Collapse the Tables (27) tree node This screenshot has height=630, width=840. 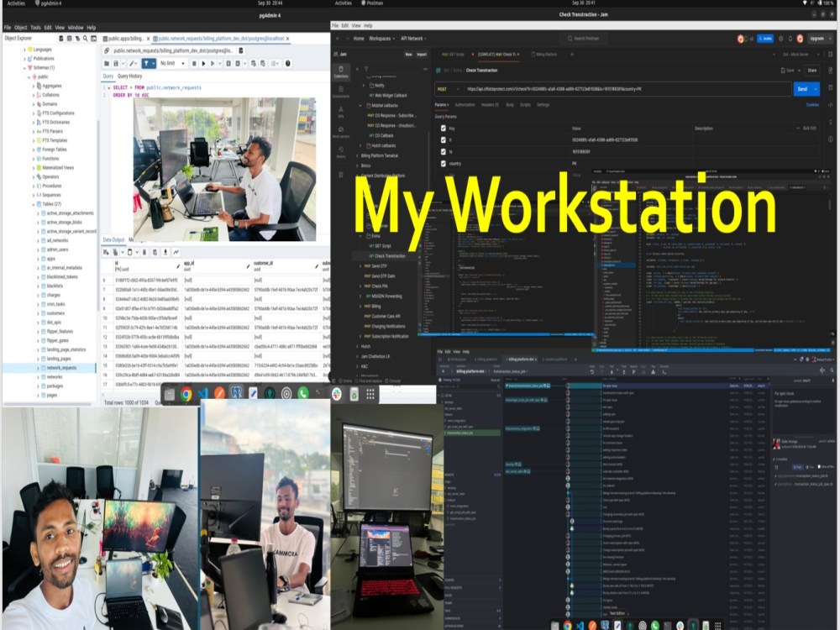pos(34,204)
